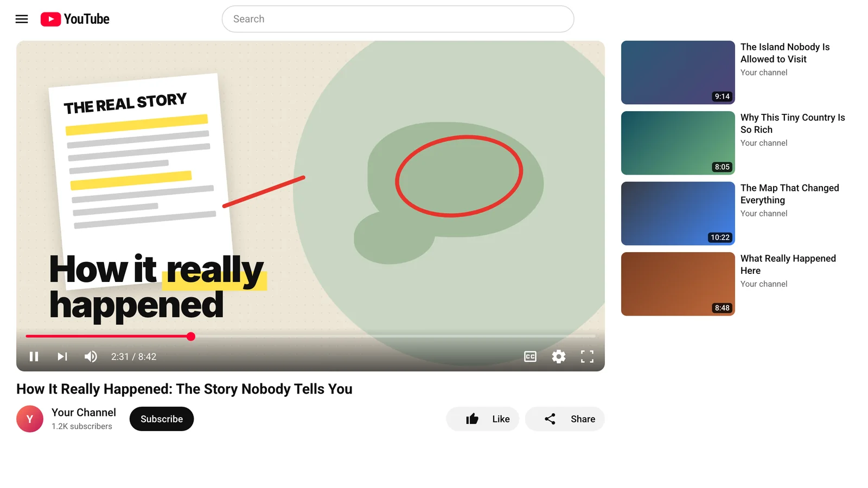868x488 pixels.
Task: Open The Map That Changed Everything thumbnail
Action: pos(678,214)
